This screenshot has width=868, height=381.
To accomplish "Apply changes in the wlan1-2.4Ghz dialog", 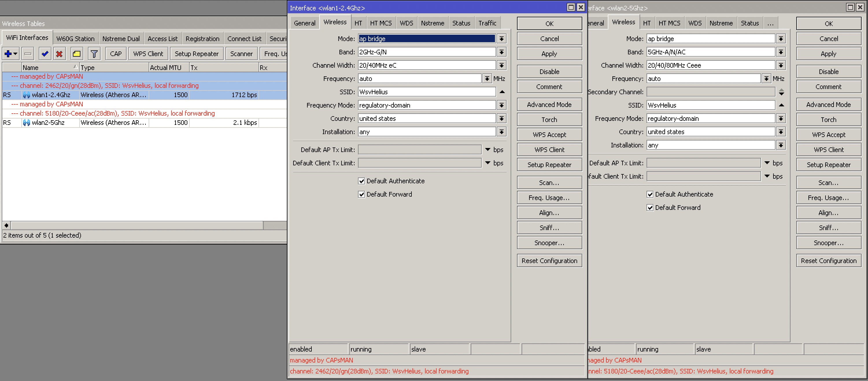I will tap(549, 53).
